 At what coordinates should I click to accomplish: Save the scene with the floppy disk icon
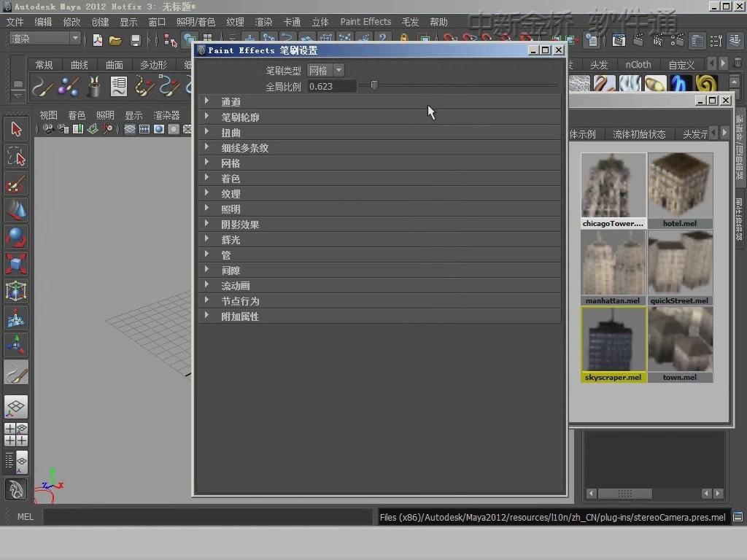(x=135, y=41)
